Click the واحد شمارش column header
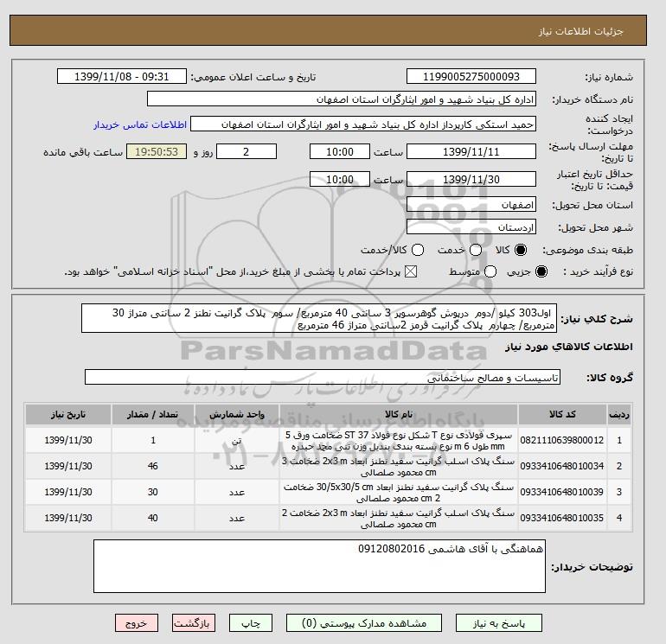This screenshot has width=666, height=644. point(237,414)
